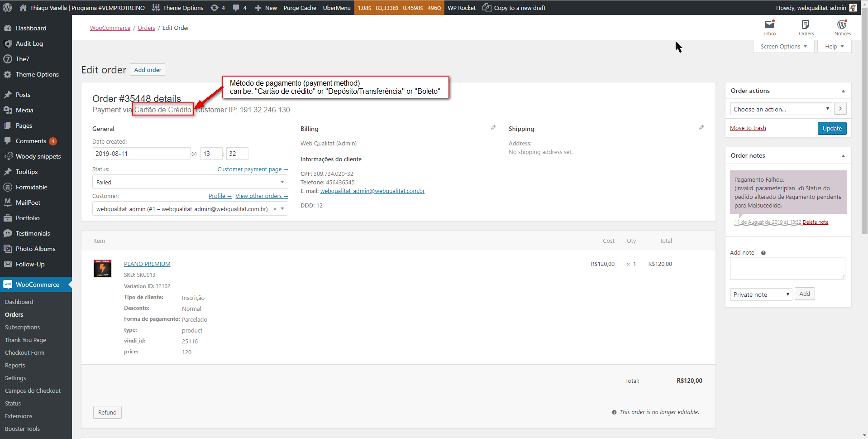View other orders of customer
The image size is (868, 439).
[262, 196]
